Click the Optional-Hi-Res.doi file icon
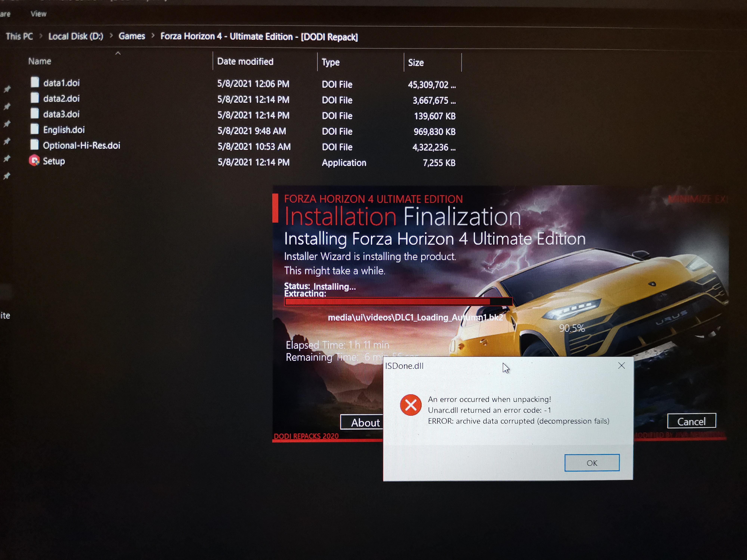Viewport: 747px width, 560px height. pyautogui.click(x=34, y=144)
